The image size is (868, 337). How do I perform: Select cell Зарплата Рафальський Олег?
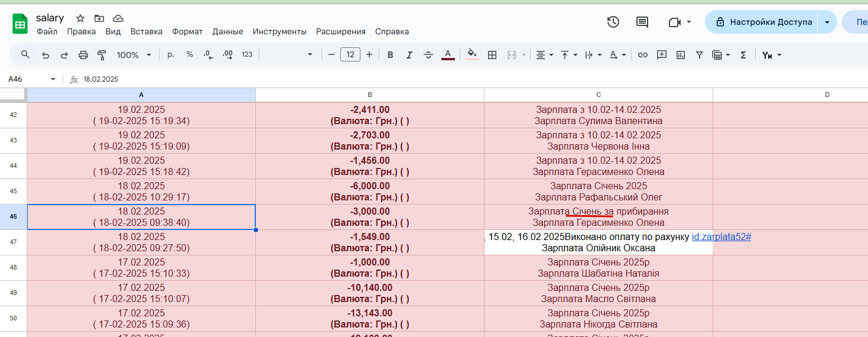pyautogui.click(x=599, y=192)
